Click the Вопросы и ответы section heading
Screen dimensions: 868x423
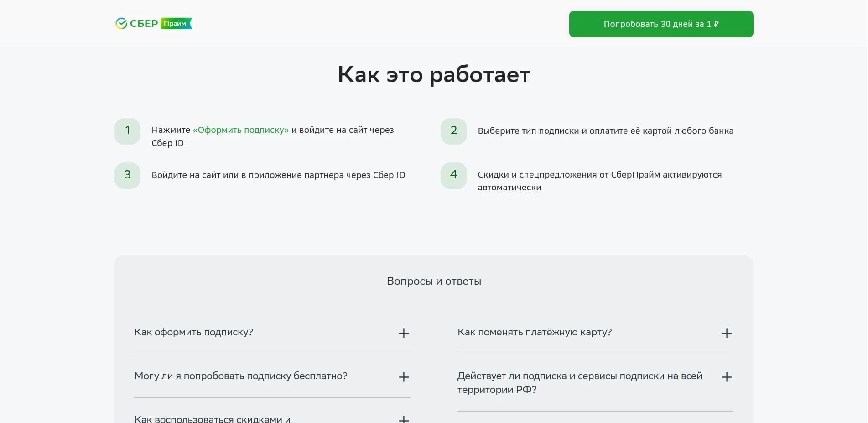(x=433, y=281)
